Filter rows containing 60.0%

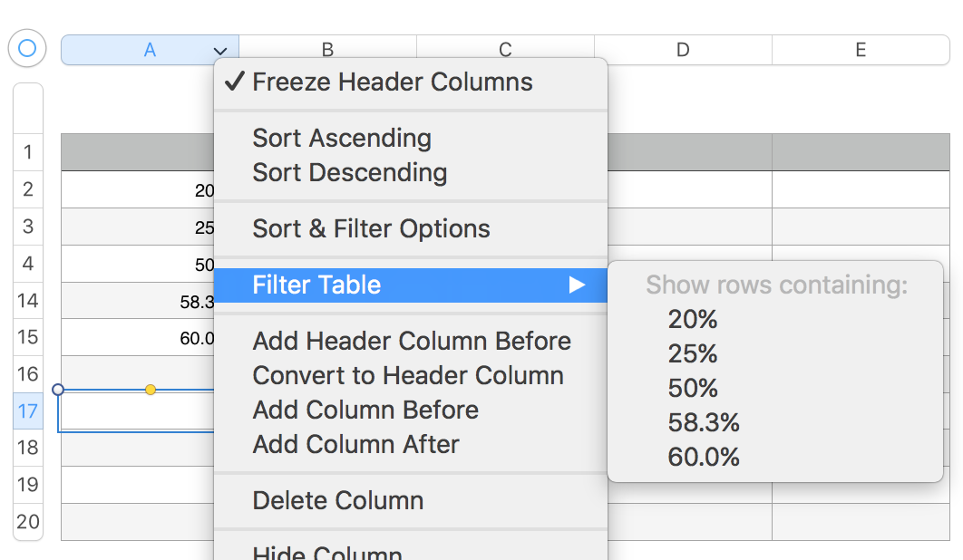click(704, 458)
